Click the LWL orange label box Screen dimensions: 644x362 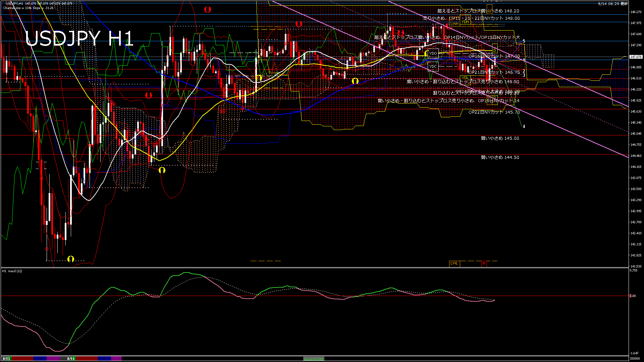tap(454, 263)
